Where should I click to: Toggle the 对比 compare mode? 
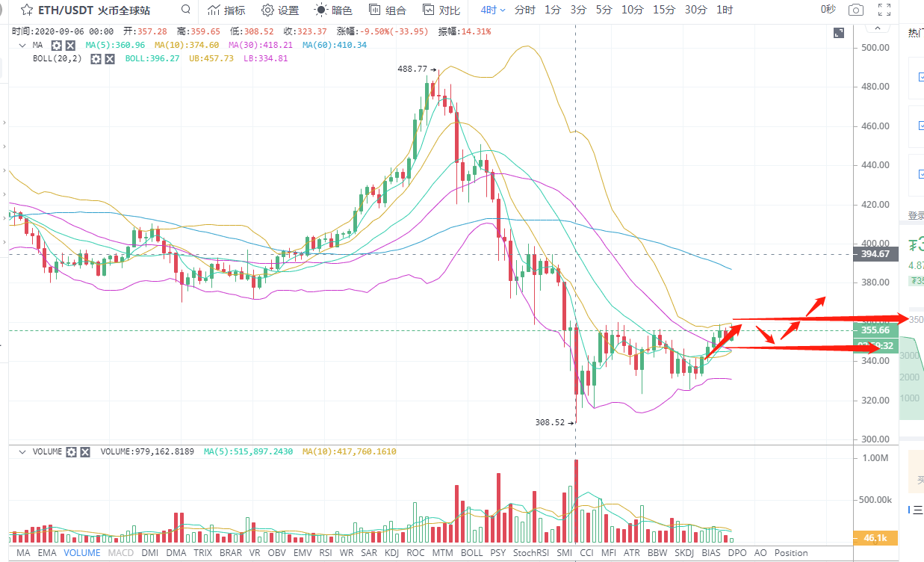tap(440, 10)
